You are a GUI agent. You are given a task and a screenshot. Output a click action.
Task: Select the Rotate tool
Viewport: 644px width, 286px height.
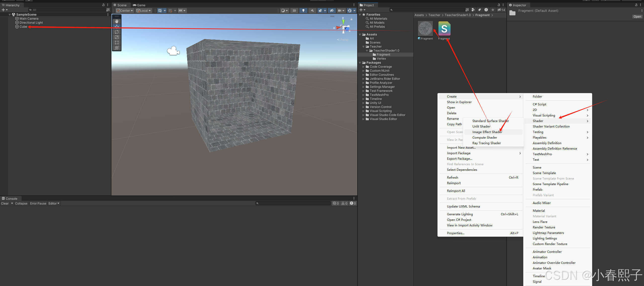coord(117,32)
